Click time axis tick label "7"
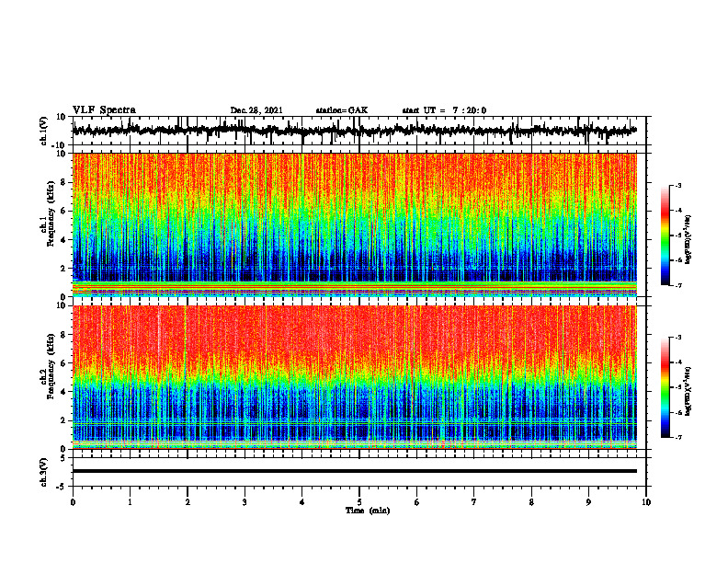The width and height of the screenshot is (728, 563). click(x=474, y=502)
